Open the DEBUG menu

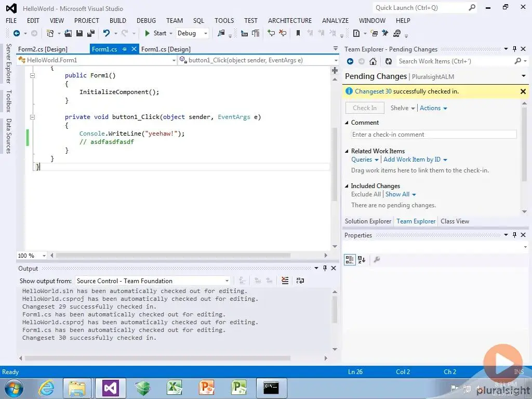pos(146,21)
